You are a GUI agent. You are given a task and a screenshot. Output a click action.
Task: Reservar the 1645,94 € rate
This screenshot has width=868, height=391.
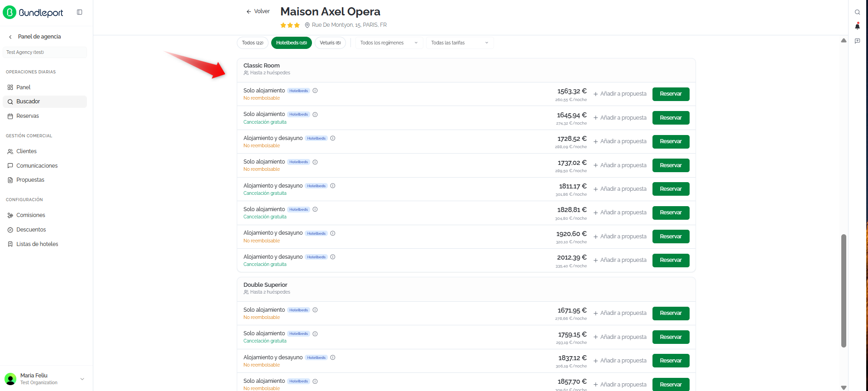click(x=671, y=118)
